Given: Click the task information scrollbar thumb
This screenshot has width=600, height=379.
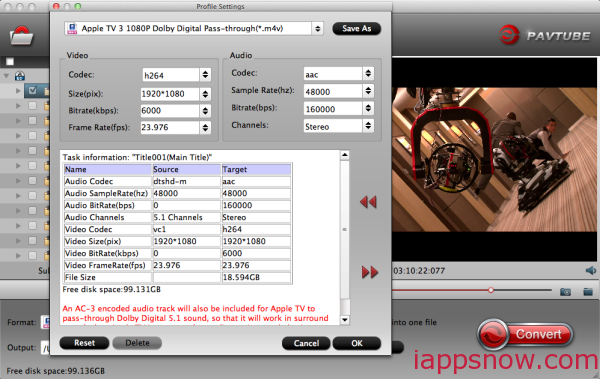Looking at the screenshot, I should click(344, 230).
